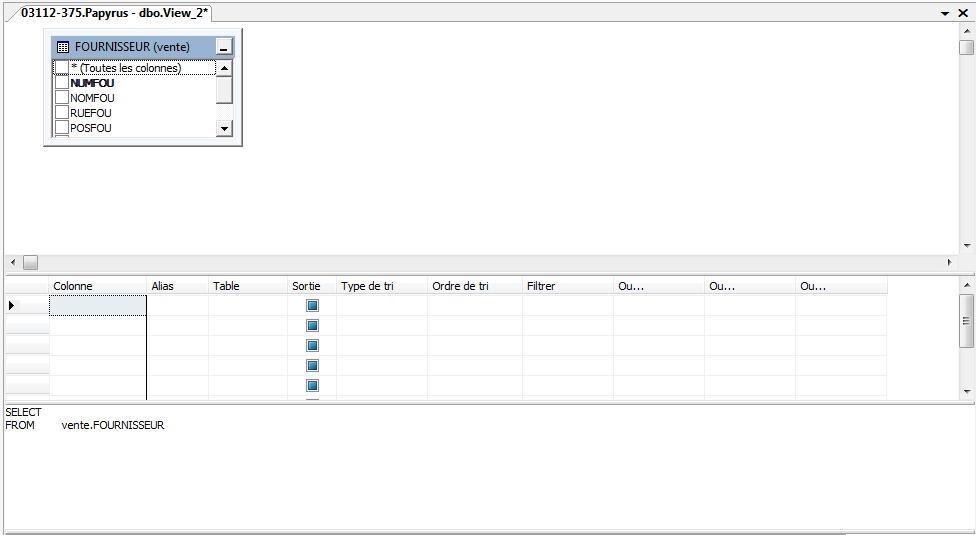Screen dimensions: 976x535
Task: Click the 'Filtrer' column header
Action: (540, 286)
